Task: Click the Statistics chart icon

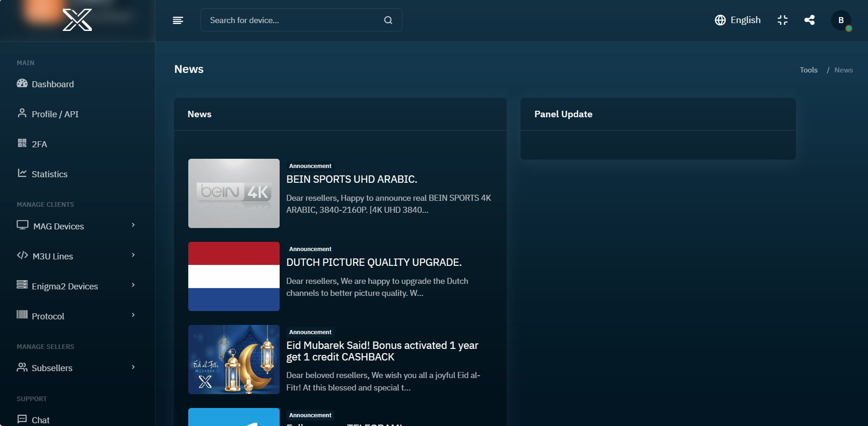Action: (22, 173)
